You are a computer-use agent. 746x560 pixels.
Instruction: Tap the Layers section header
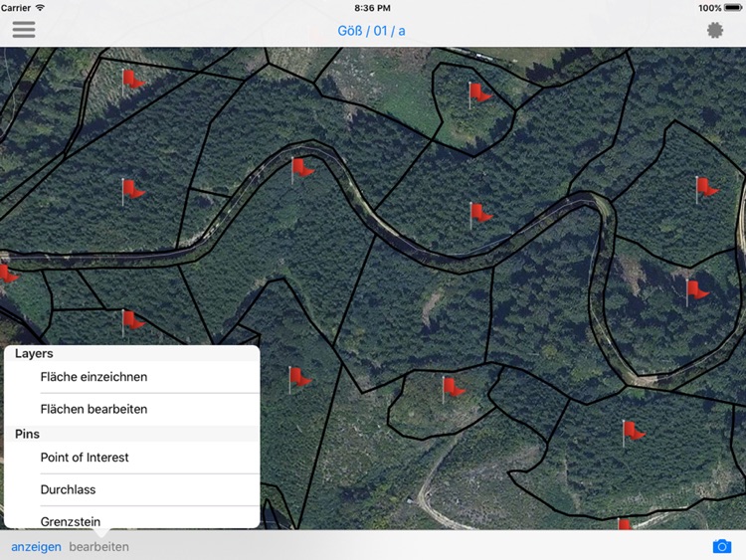[x=131, y=353]
